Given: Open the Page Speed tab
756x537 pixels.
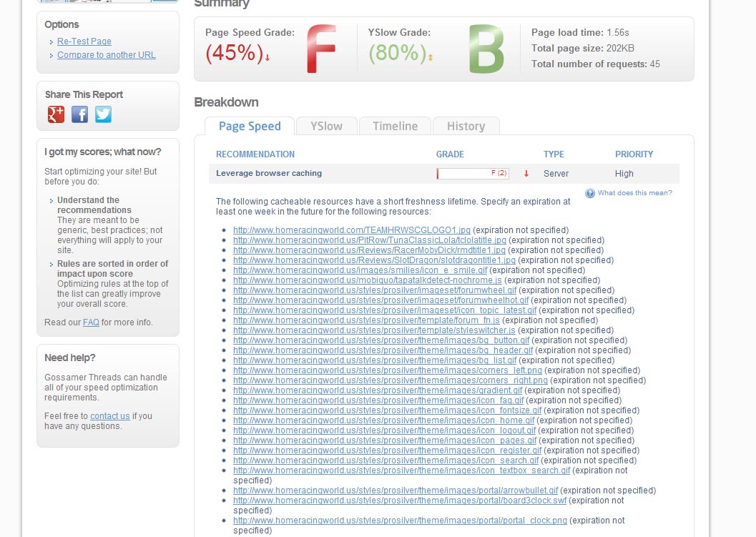Looking at the screenshot, I should click(x=250, y=127).
